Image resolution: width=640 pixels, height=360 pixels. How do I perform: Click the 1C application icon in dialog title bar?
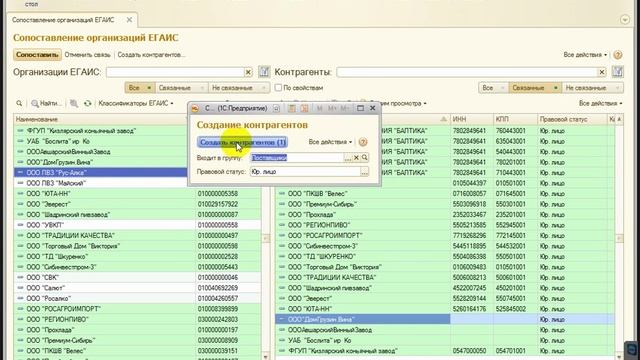[x=195, y=108]
